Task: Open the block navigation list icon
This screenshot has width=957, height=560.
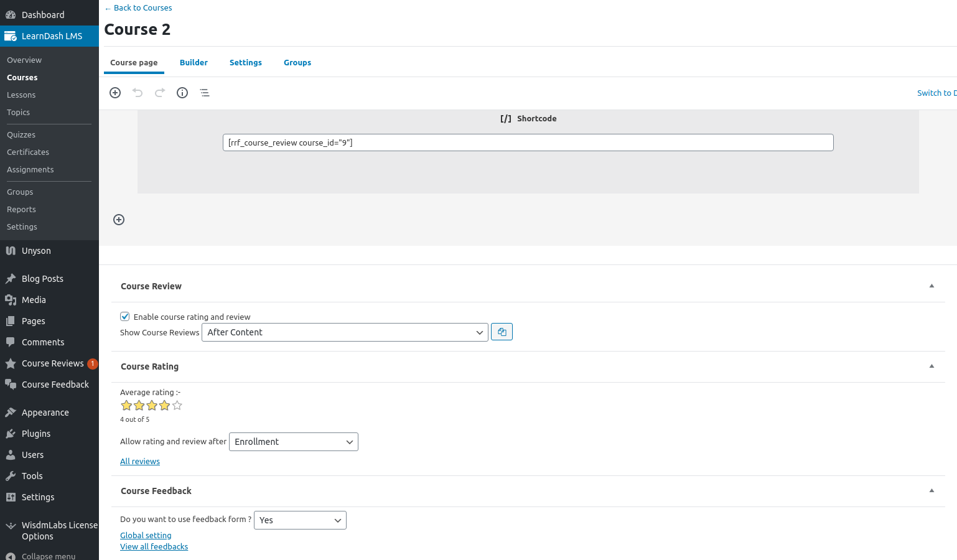Action: (x=205, y=93)
